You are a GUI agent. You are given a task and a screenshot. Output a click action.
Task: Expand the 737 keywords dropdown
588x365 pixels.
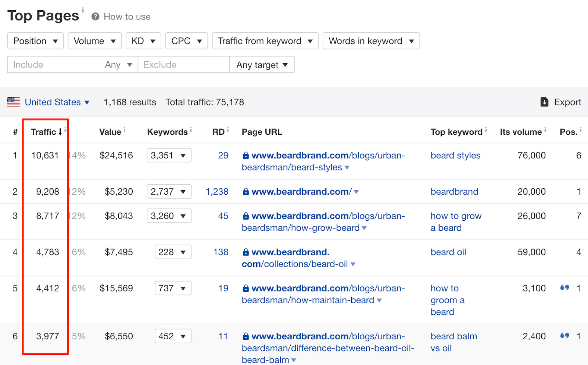(x=173, y=288)
